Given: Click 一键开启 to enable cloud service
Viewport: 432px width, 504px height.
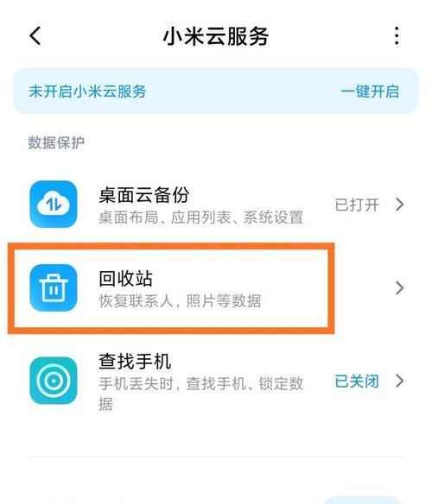Looking at the screenshot, I should [x=370, y=91].
